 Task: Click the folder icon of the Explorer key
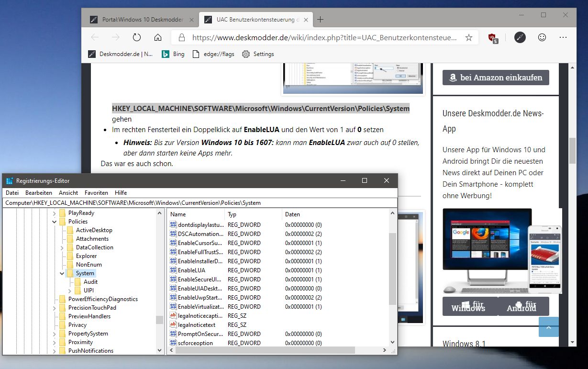(70, 256)
